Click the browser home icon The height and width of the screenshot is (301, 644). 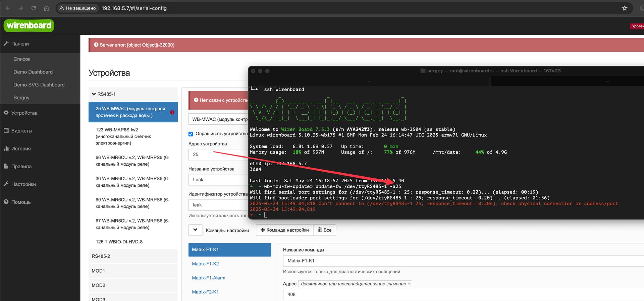46,8
